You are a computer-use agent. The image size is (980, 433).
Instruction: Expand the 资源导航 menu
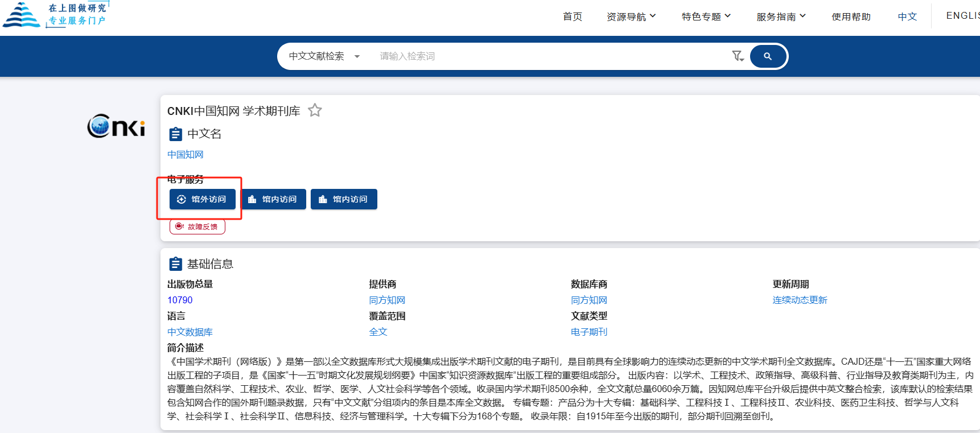[631, 17]
